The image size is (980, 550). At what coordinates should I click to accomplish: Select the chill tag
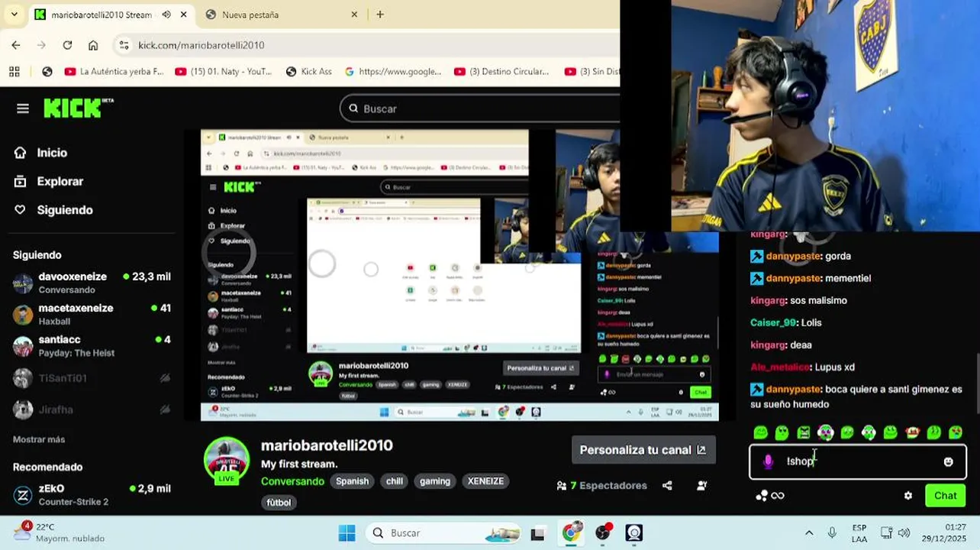pos(394,481)
